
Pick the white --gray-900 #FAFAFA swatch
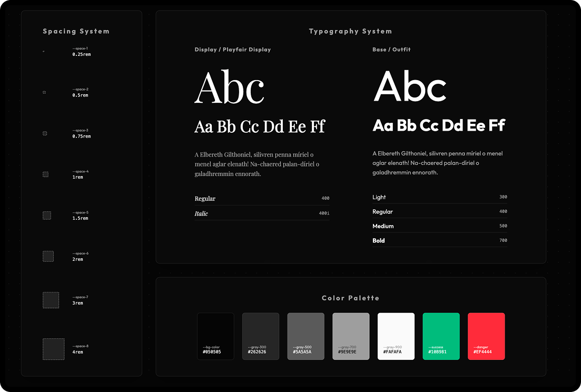pyautogui.click(x=396, y=336)
